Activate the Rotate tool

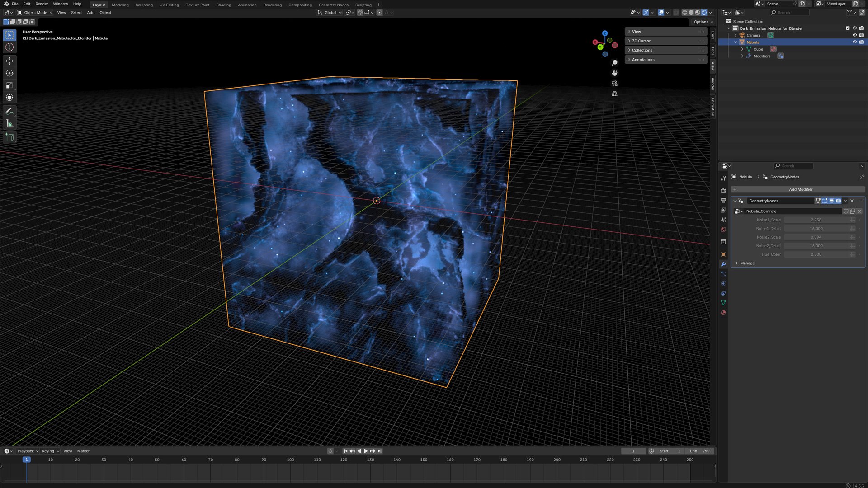pos(9,73)
